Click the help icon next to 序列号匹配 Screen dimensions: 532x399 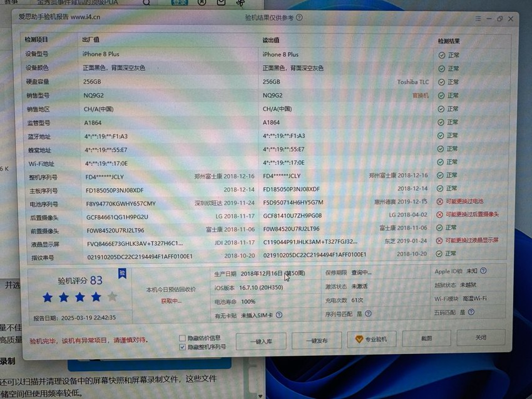[368, 313]
